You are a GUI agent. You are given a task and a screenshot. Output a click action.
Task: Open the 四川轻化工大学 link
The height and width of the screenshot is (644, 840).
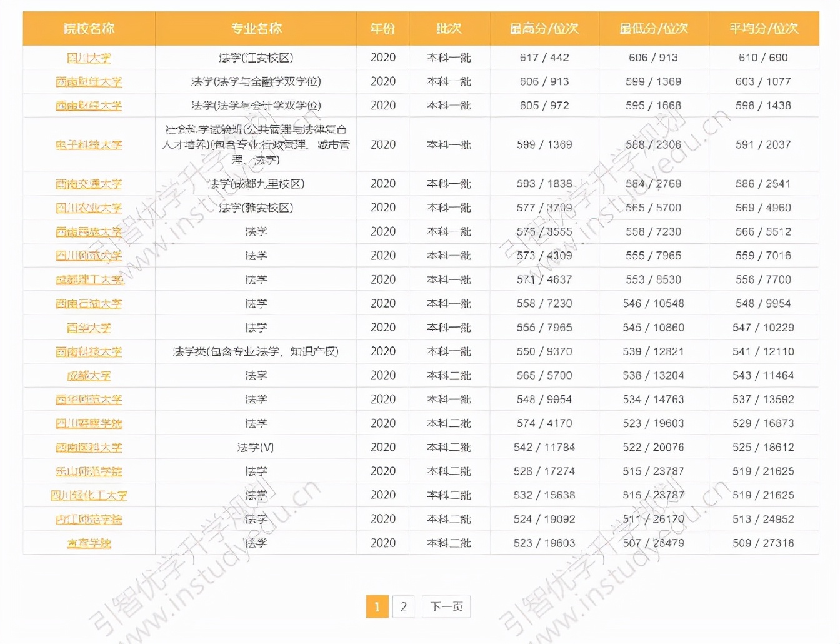[89, 495]
